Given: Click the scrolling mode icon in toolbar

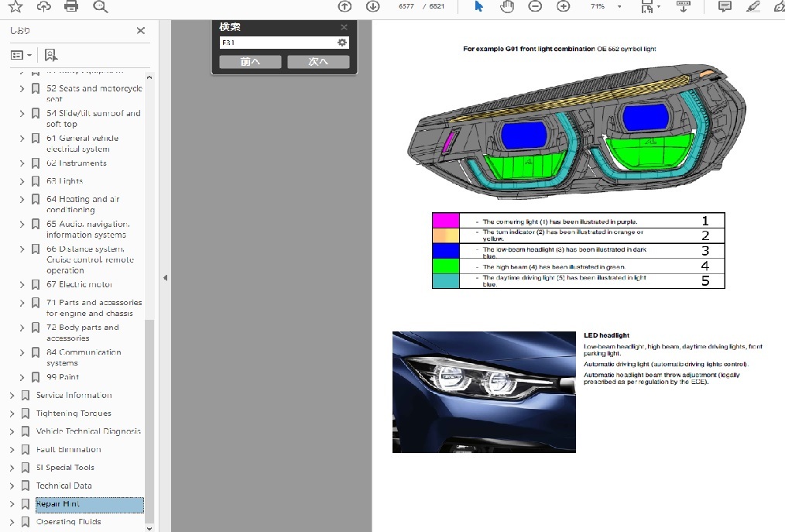Looking at the screenshot, I should tap(684, 6).
